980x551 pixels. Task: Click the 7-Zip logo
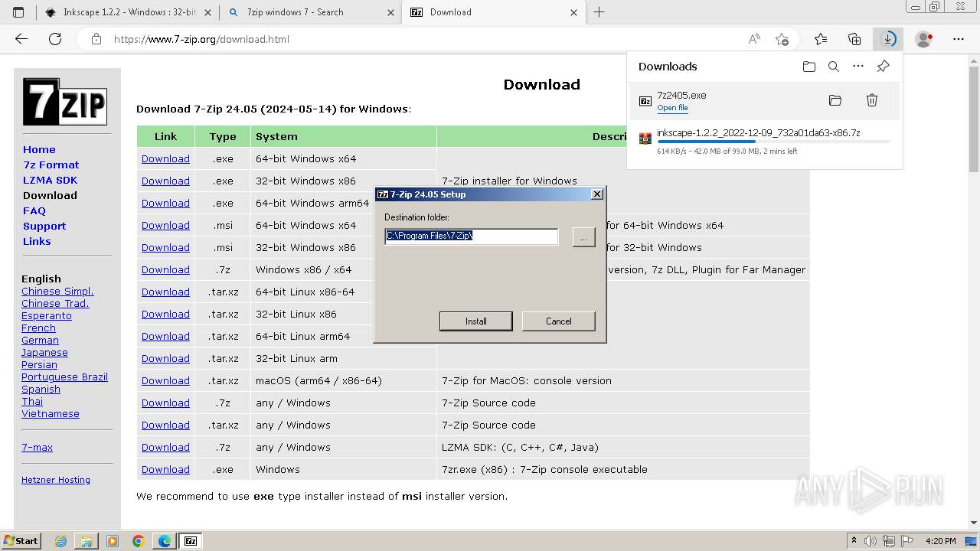[65, 102]
